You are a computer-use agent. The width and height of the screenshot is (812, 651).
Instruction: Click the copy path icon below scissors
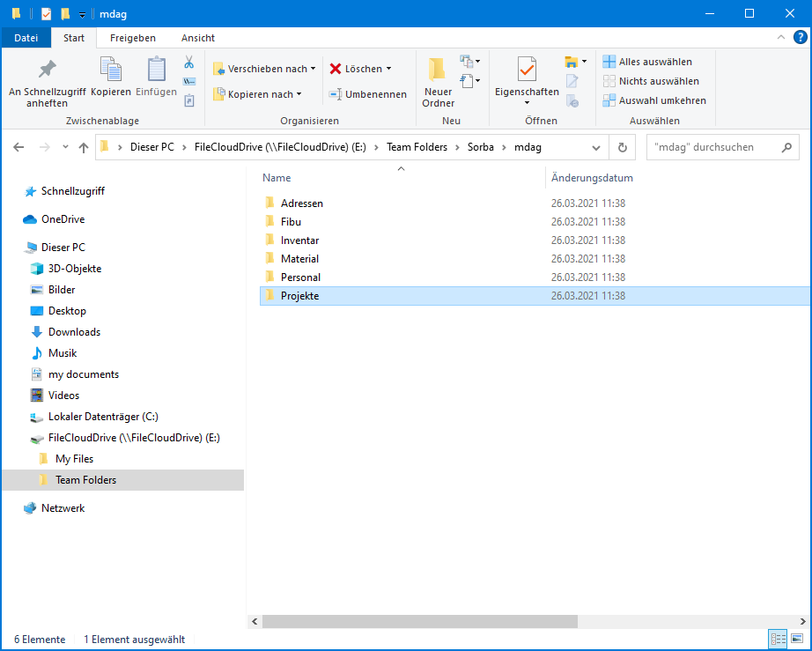pos(189,81)
